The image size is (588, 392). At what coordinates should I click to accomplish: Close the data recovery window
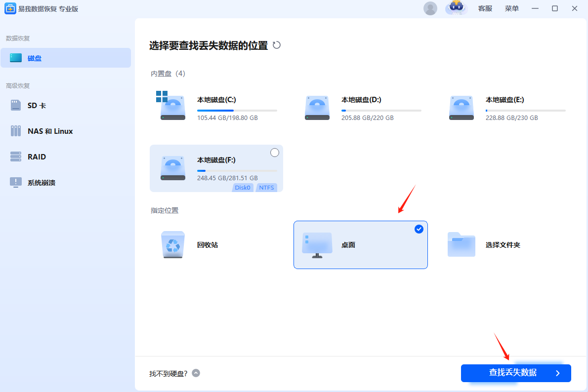click(x=575, y=8)
